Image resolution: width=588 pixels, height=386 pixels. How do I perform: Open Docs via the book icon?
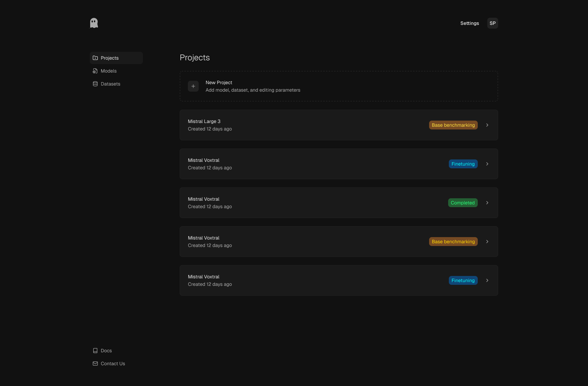click(x=95, y=350)
